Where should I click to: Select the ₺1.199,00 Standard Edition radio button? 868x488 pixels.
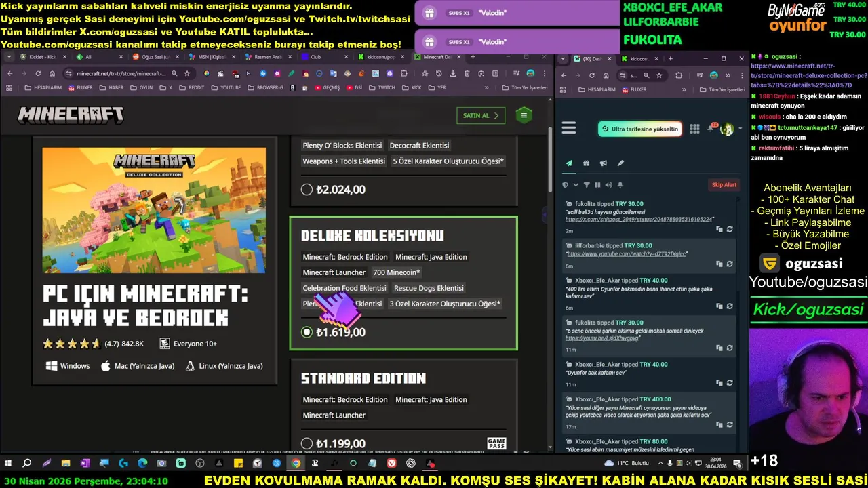click(307, 444)
